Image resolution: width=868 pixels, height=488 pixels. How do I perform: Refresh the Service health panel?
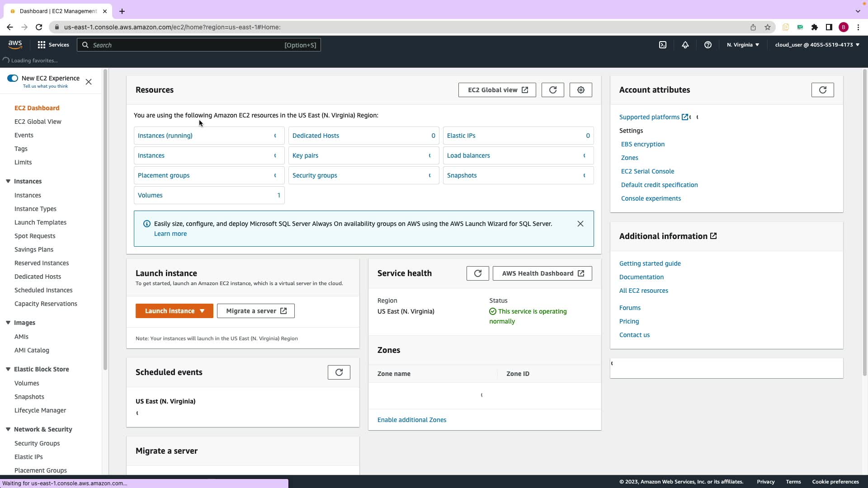pyautogui.click(x=477, y=273)
